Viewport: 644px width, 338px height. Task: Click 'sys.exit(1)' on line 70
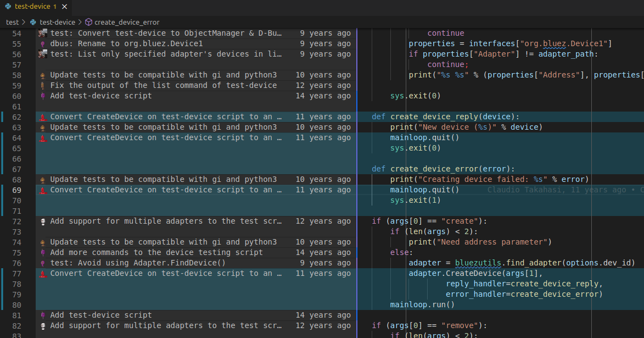click(415, 200)
